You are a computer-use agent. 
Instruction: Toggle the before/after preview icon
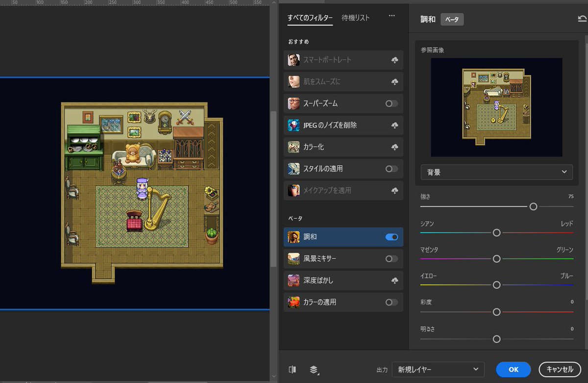(293, 369)
